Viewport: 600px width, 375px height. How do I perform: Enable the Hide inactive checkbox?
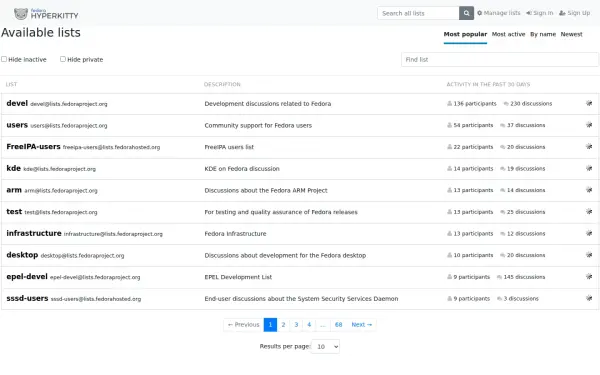4,59
